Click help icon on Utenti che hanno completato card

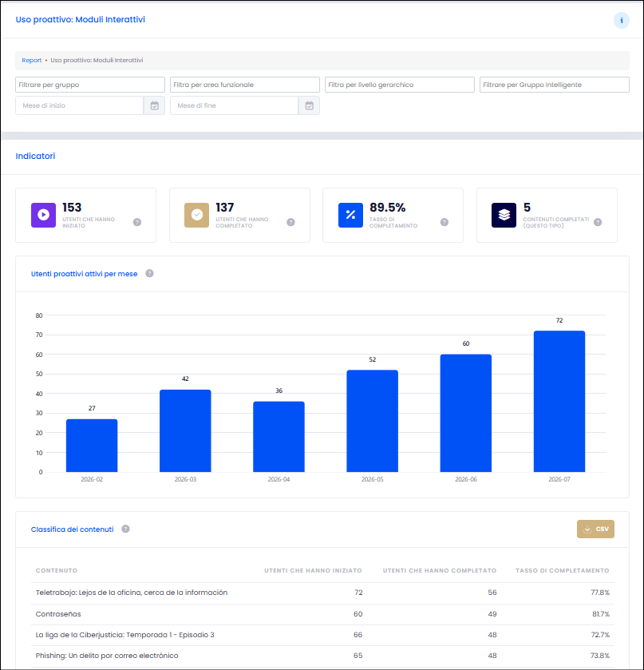pos(290,222)
